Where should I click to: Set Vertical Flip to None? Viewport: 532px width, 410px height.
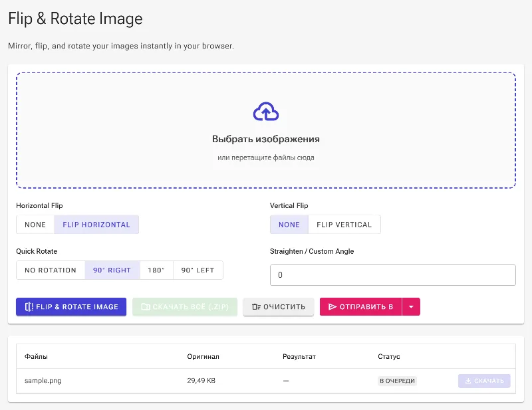point(289,225)
